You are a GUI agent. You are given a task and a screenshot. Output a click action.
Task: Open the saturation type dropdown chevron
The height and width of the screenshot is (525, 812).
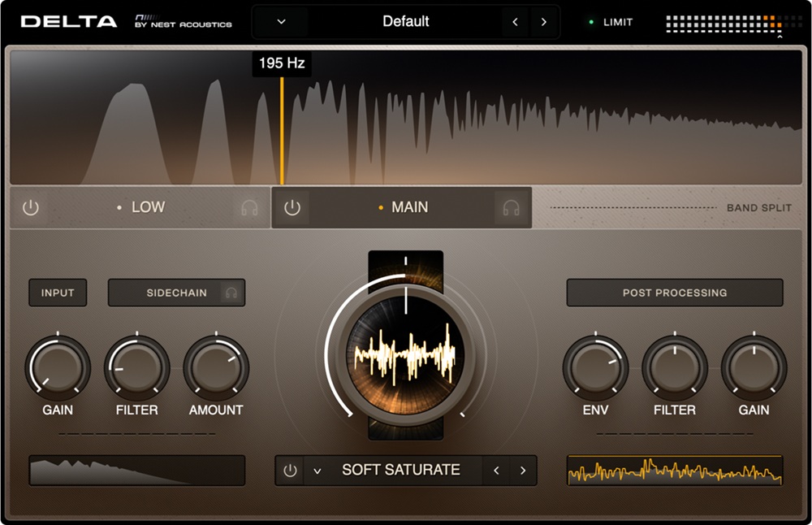point(318,470)
